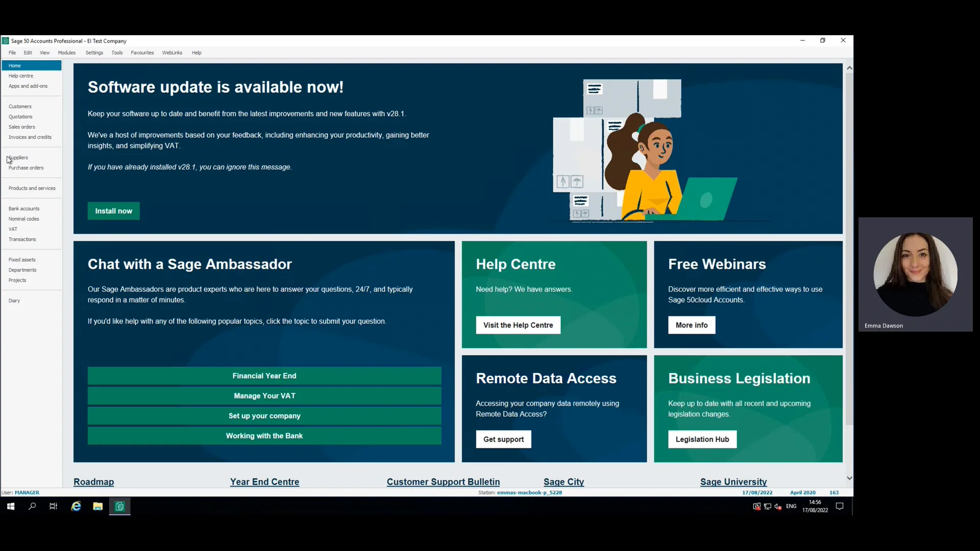Open the Sage University link
The width and height of the screenshot is (980, 551).
(x=733, y=482)
